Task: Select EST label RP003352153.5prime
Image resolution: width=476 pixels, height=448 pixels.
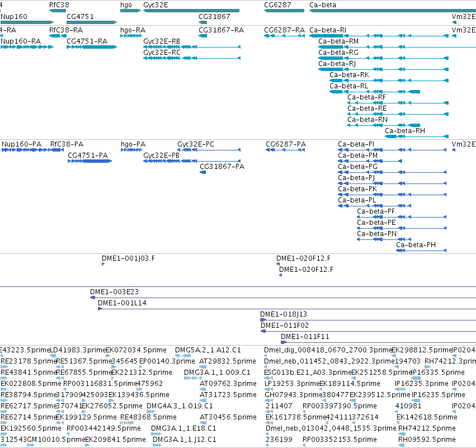Action: point(340,440)
